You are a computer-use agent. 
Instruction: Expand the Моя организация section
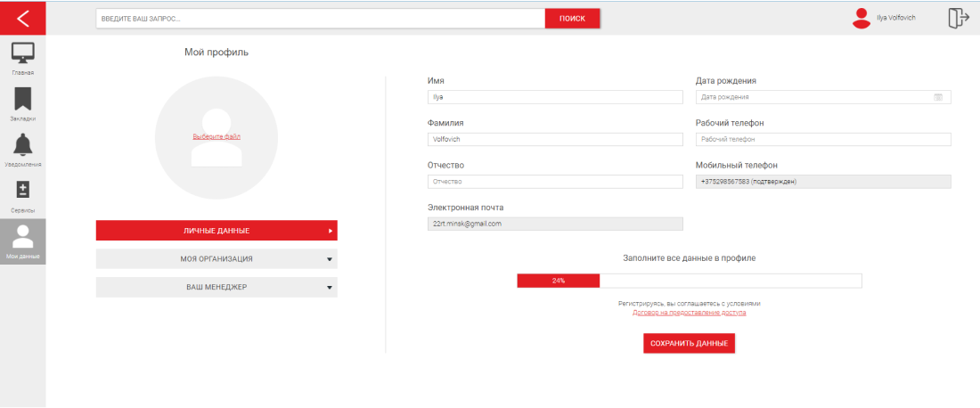point(216,259)
